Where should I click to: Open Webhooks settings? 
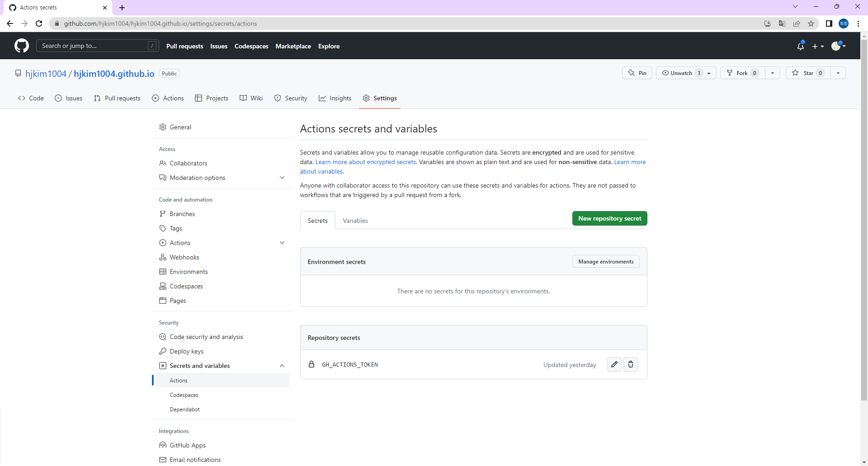[222, 257]
